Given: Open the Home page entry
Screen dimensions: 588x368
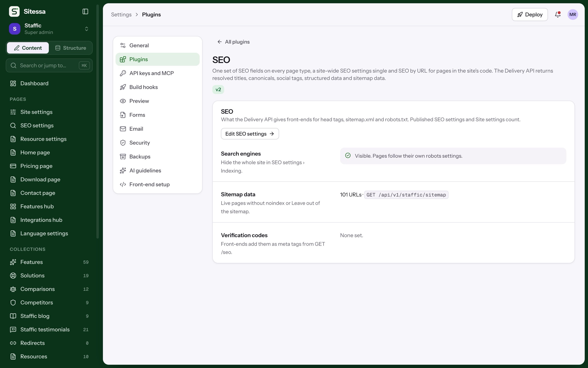Looking at the screenshot, I should 49,152.
